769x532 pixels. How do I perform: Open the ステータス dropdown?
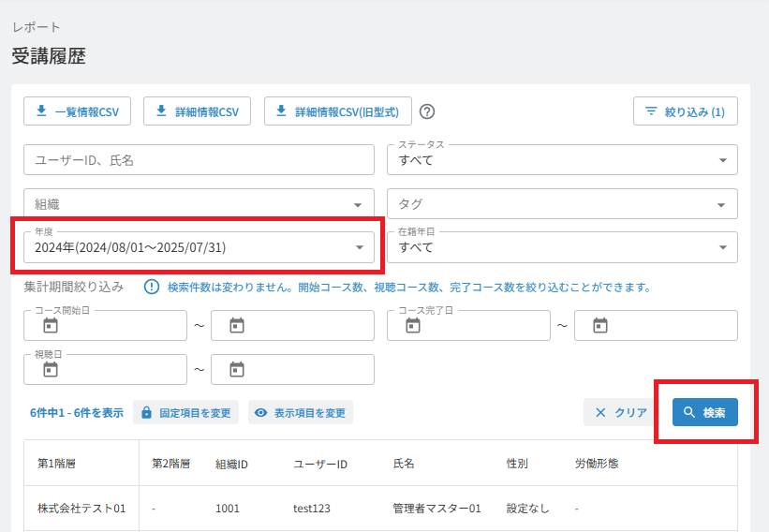(562, 160)
